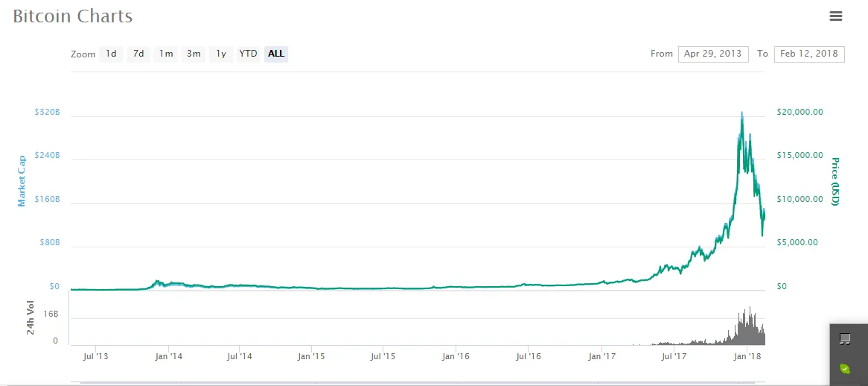
Task: Click the Bitcoin Charts heading
Action: point(72,16)
